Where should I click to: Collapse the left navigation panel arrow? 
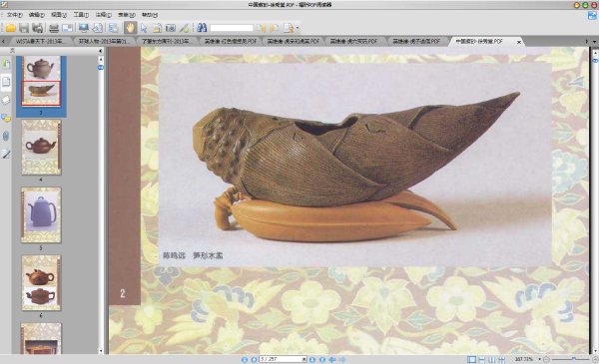click(101, 51)
